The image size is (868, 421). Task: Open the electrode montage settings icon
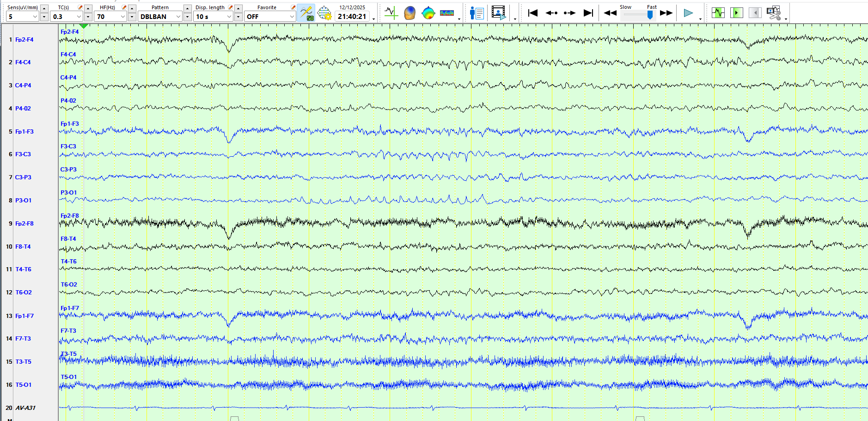[x=325, y=13]
